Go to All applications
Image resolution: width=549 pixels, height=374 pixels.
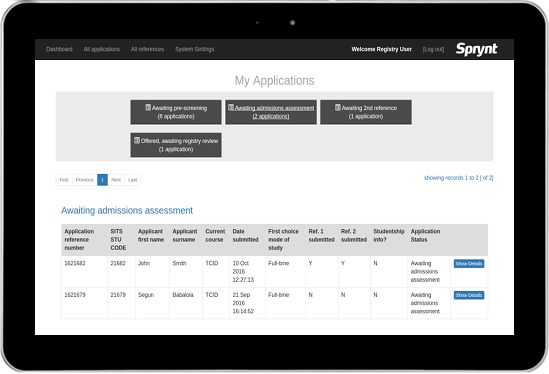102,49
